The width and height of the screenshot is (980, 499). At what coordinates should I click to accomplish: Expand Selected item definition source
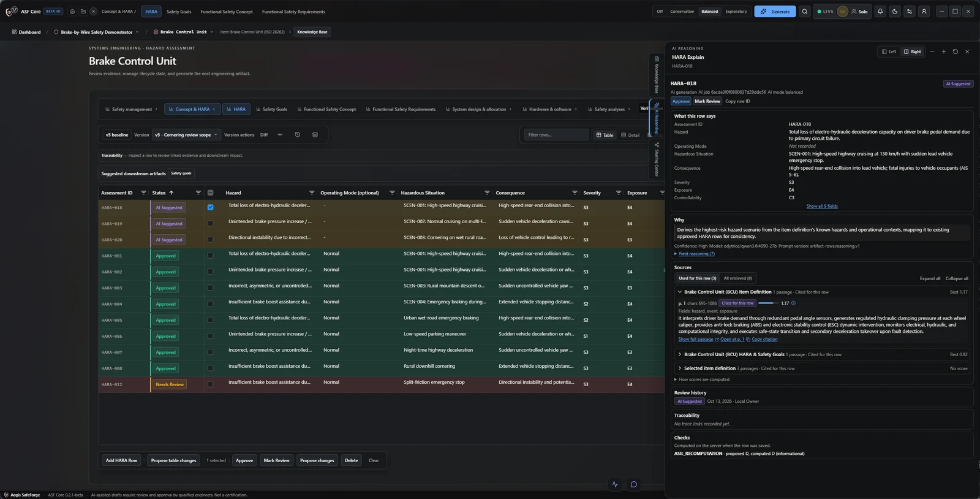[x=823, y=368]
